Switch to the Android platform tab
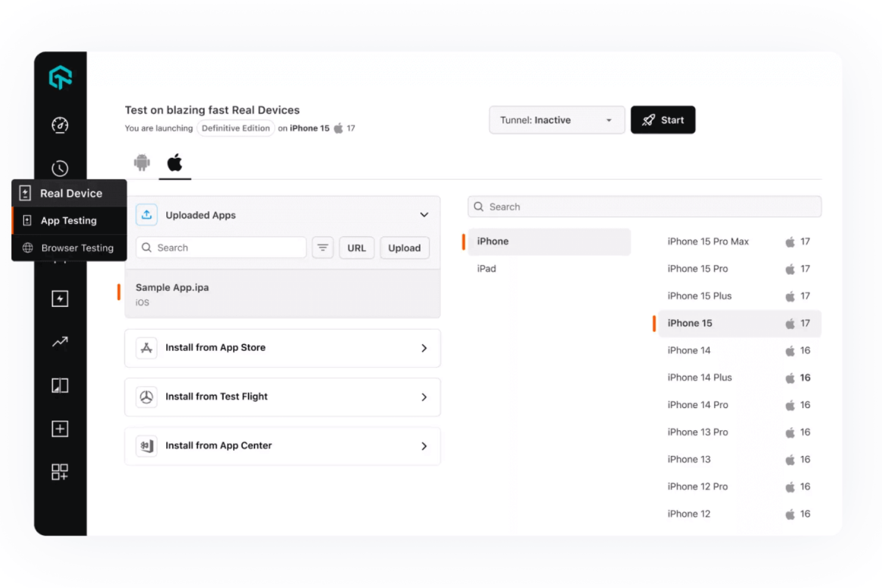This screenshot has height=588, width=882. [x=142, y=162]
